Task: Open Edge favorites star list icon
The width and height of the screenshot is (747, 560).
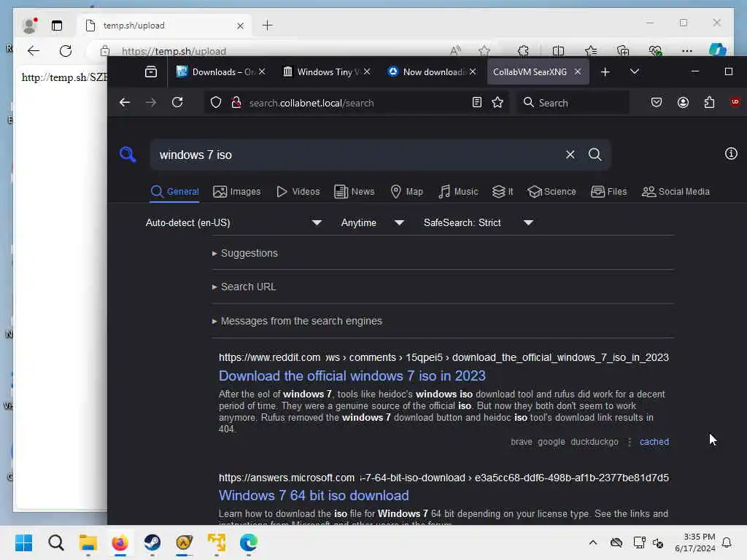Action: click(x=591, y=50)
